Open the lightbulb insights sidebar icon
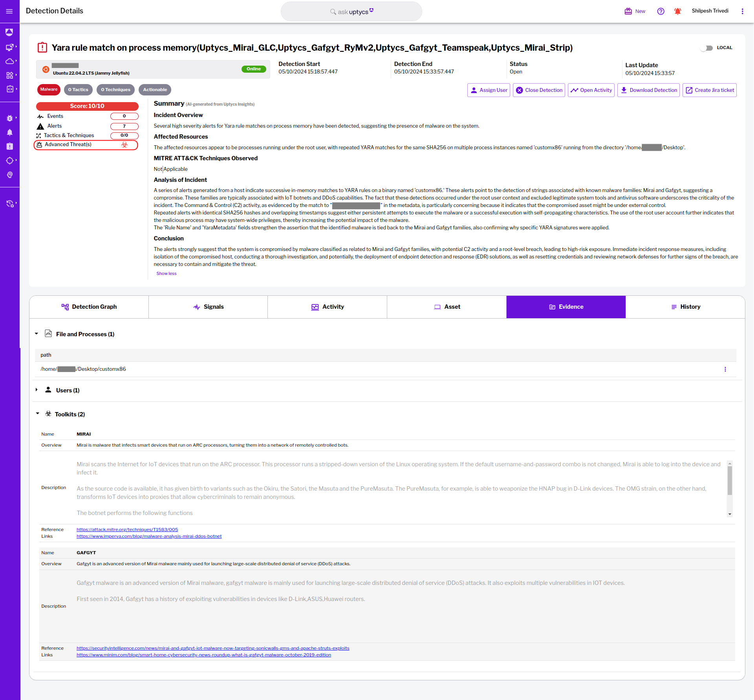The width and height of the screenshot is (754, 700). [x=9, y=175]
